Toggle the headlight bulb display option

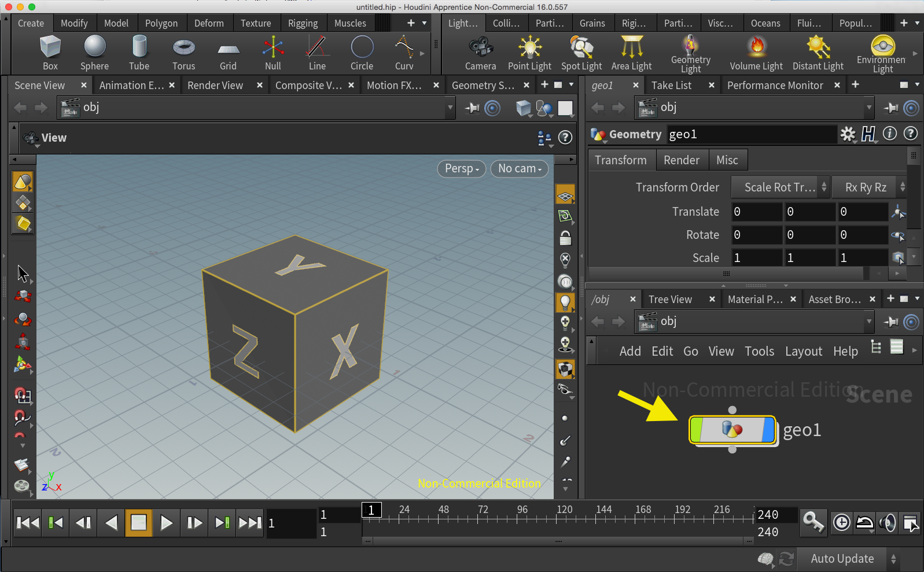click(565, 302)
